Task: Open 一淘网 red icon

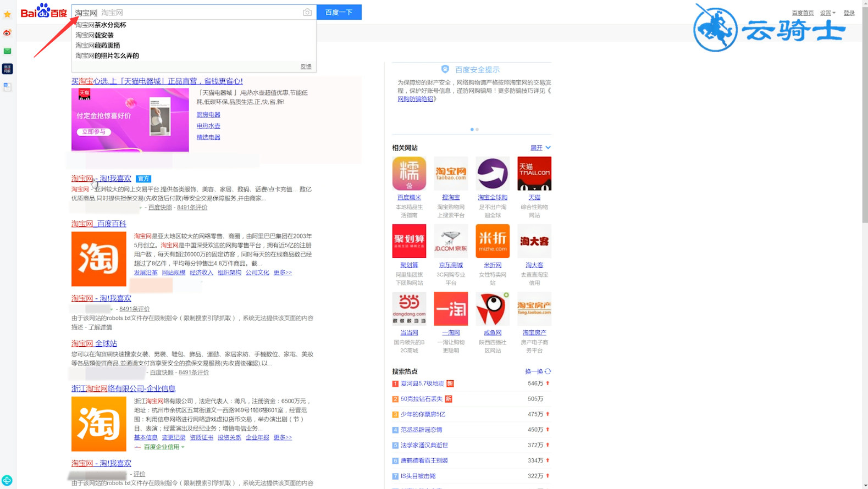Action: [x=451, y=309]
